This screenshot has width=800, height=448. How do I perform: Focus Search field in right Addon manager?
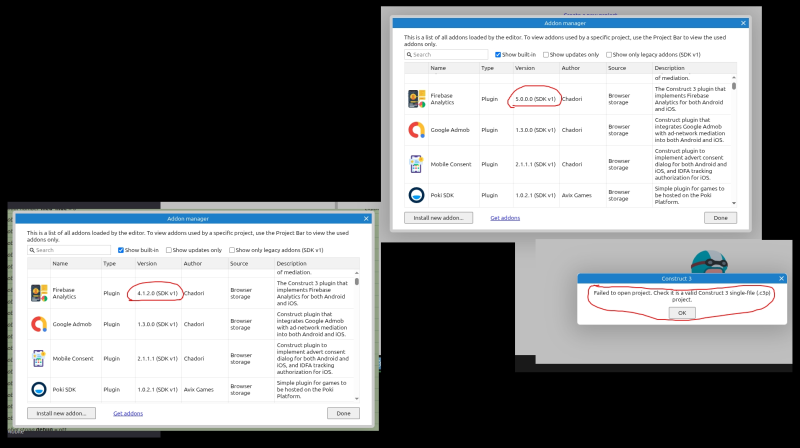446,55
